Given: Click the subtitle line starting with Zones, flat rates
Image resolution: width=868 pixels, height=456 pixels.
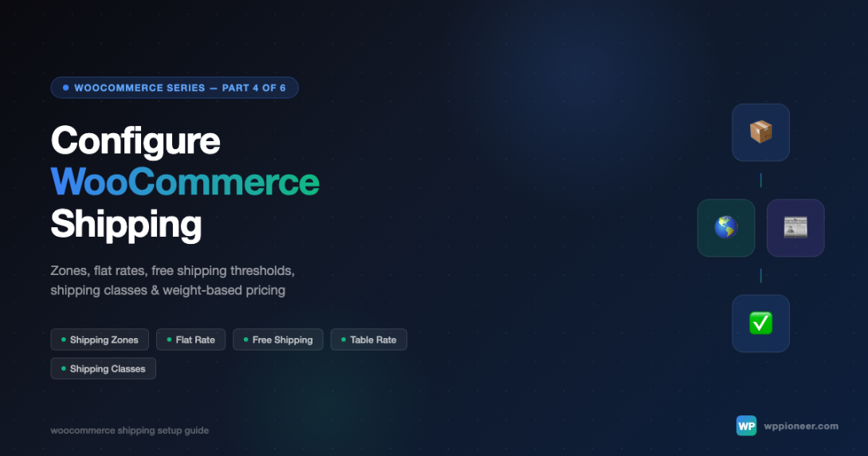Looking at the screenshot, I should pyautogui.click(x=173, y=270).
